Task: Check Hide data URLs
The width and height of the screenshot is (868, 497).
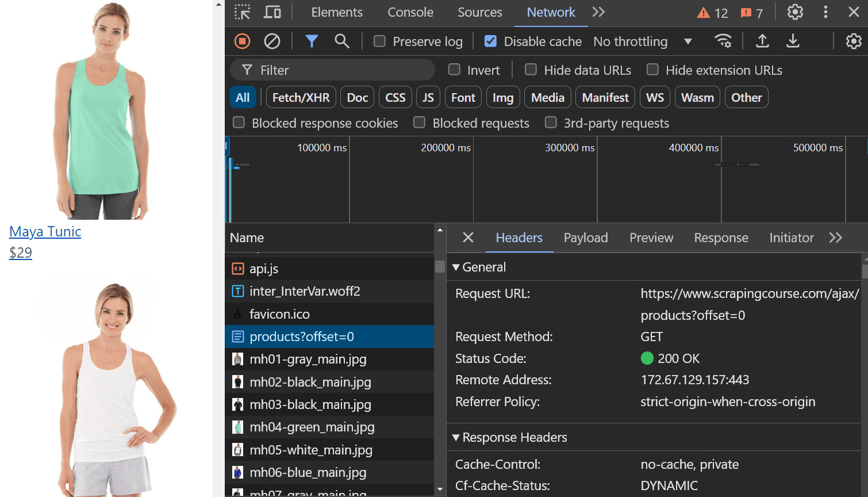Action: 531,70
